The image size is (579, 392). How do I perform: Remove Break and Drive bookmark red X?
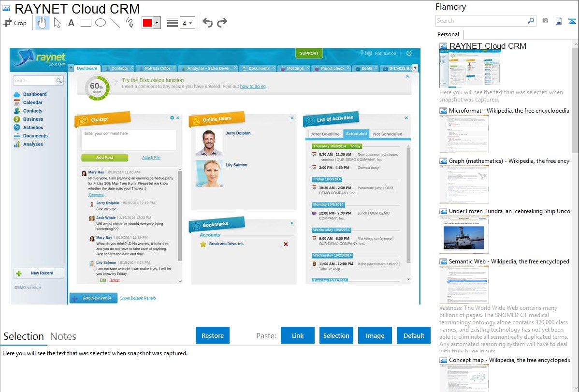286,244
